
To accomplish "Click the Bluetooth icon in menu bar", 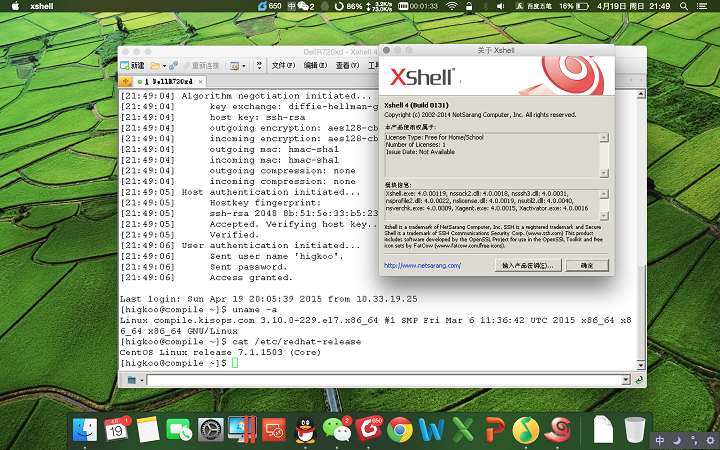I will (x=485, y=6).
